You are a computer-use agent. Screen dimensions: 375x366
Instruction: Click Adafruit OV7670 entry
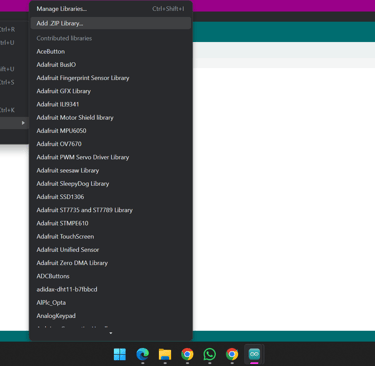point(111,144)
